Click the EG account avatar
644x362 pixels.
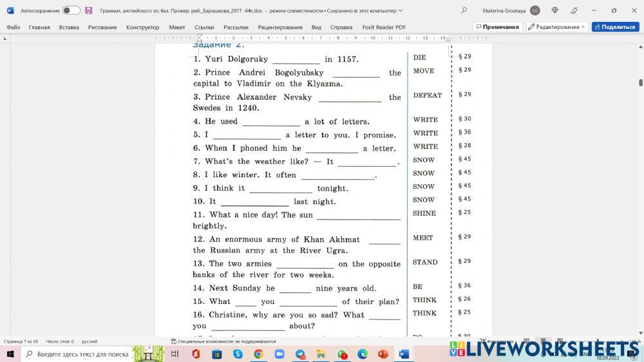[x=535, y=10]
